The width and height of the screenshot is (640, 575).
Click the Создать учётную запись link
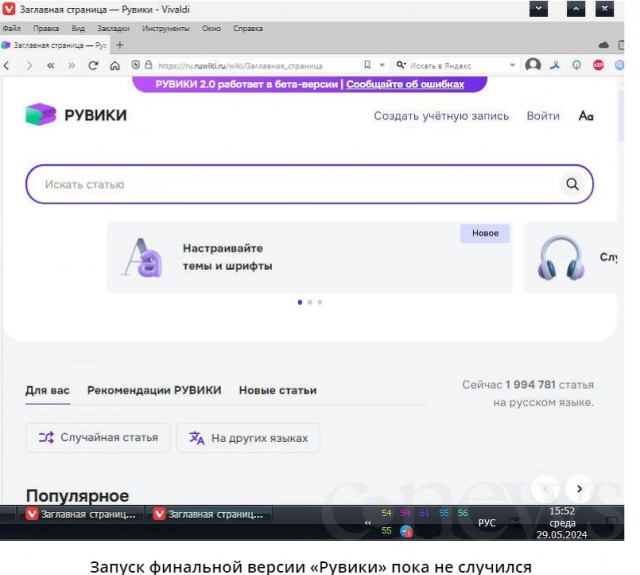(x=441, y=116)
